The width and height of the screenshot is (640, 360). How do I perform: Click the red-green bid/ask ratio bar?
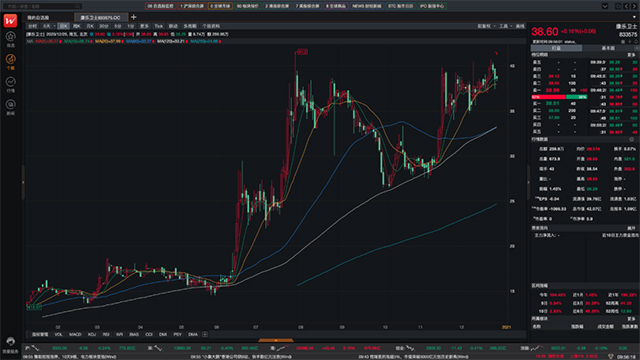pos(560,97)
